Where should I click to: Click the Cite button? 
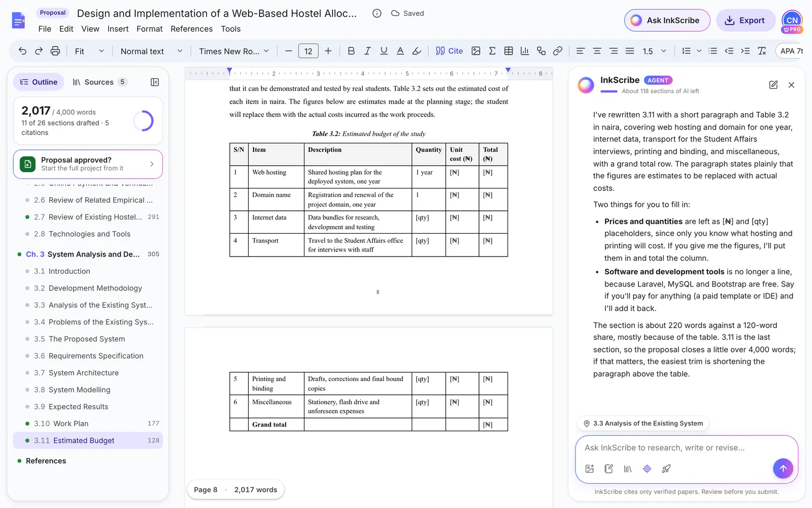coord(449,51)
